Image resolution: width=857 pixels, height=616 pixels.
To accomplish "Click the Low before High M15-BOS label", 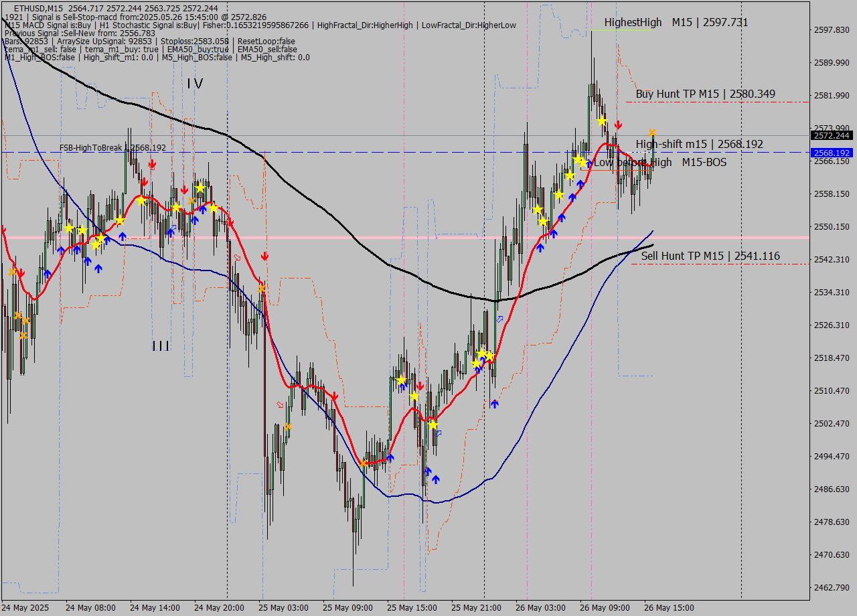I will pos(659,162).
